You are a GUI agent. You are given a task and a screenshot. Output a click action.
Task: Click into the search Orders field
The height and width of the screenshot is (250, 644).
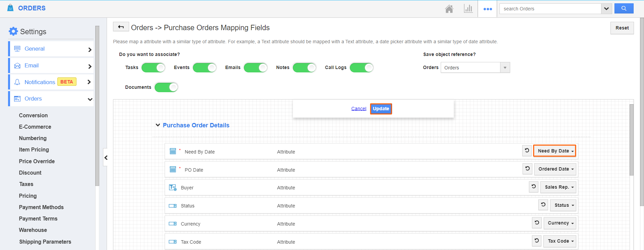(550, 9)
